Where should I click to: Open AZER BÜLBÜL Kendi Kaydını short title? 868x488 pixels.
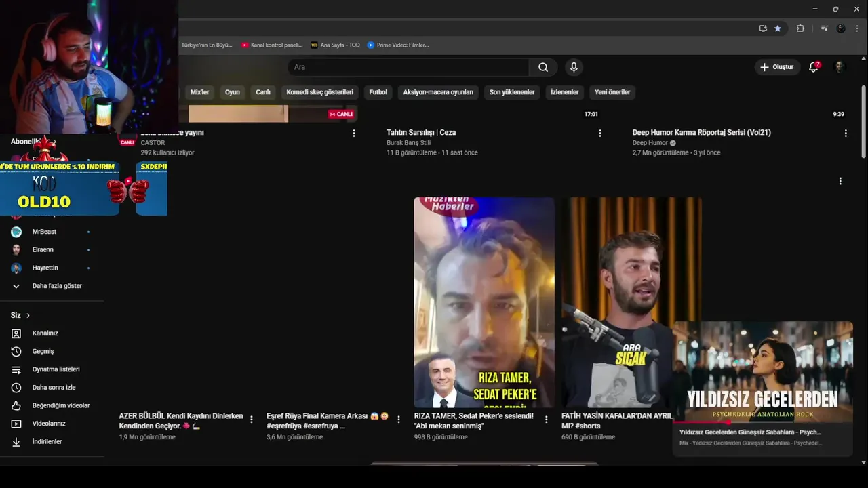point(181,421)
